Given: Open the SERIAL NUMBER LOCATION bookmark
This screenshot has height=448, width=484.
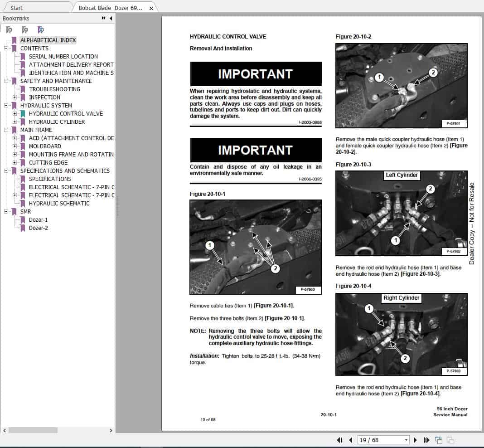Looking at the screenshot, I should point(63,57).
